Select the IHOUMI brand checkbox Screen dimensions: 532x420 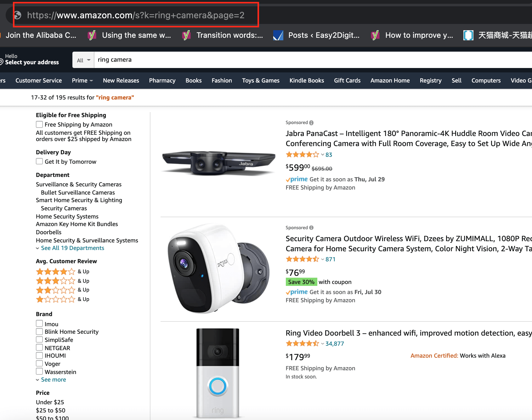coord(39,355)
